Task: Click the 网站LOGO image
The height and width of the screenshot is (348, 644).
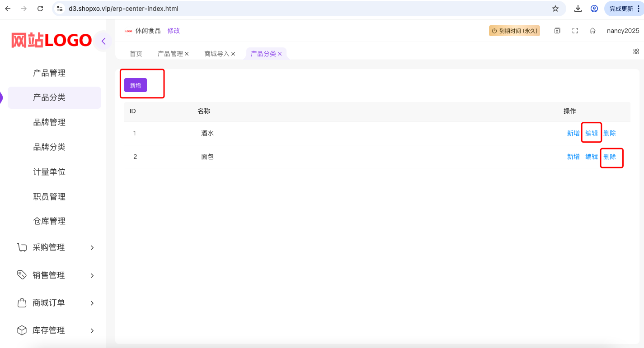Action: (52, 41)
